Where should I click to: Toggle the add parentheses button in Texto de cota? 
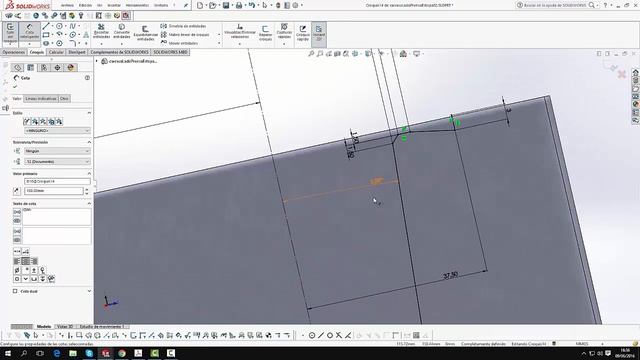pos(17,211)
